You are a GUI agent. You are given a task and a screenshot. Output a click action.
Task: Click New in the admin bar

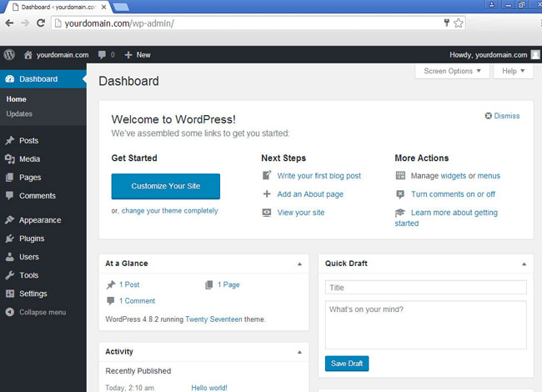(143, 55)
